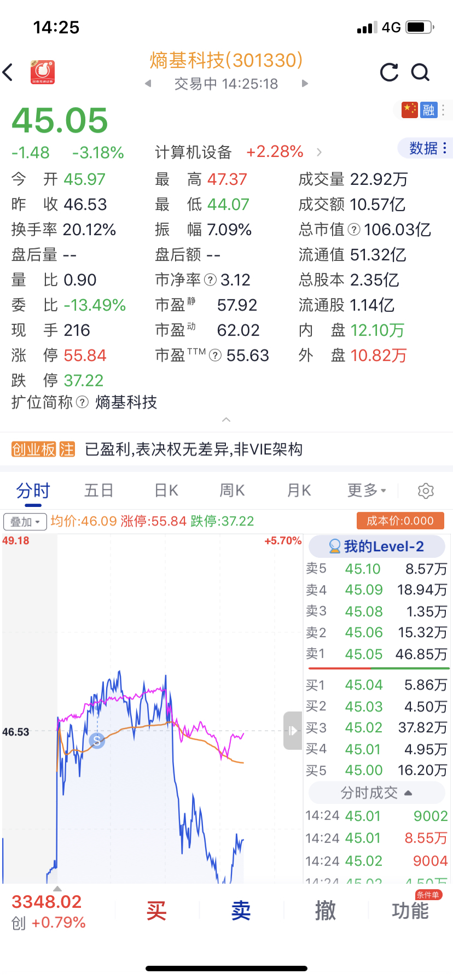Tap the 涨停 55.84 value

pos(85,355)
